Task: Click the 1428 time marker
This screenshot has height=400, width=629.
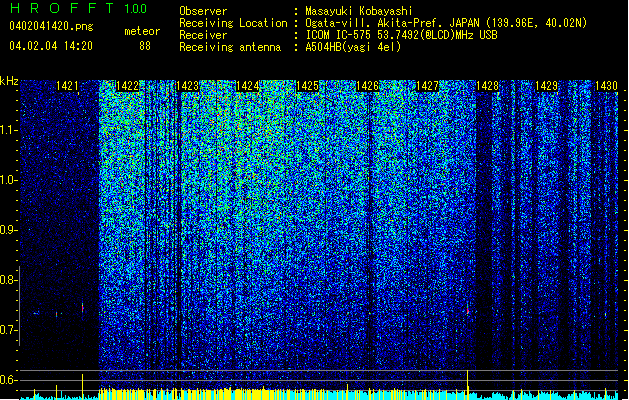Action: click(x=487, y=86)
